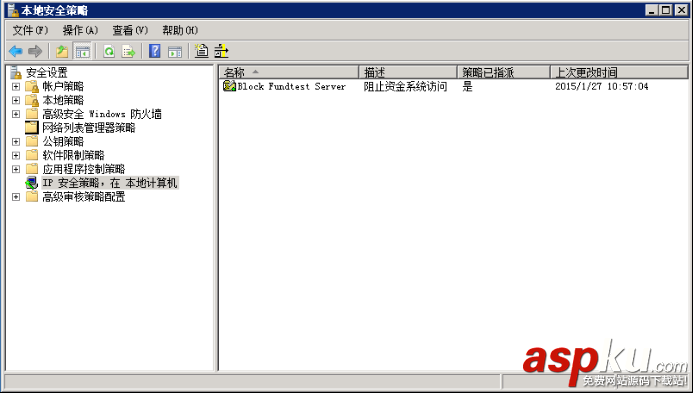Select 安全设置 root label in tree
693x393 pixels.
point(47,72)
